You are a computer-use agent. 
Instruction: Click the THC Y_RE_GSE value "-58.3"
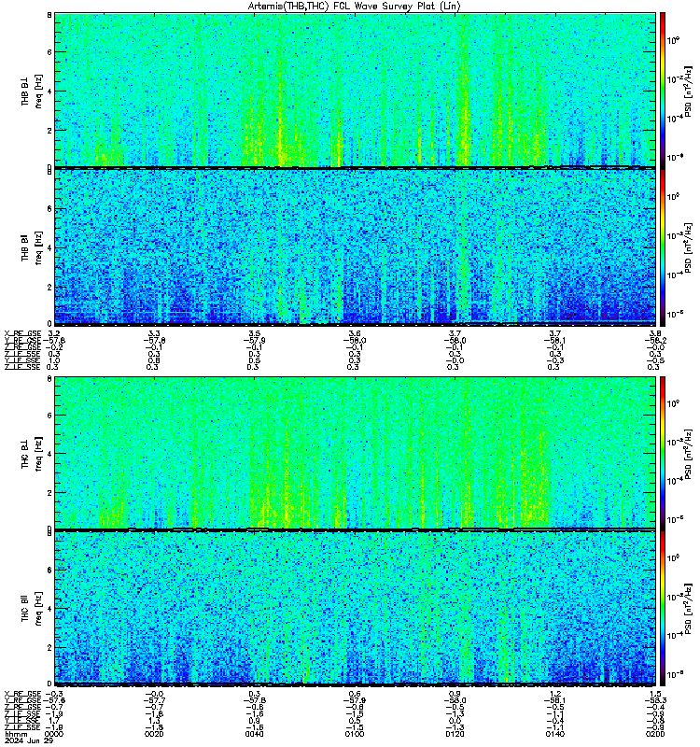[656, 700]
